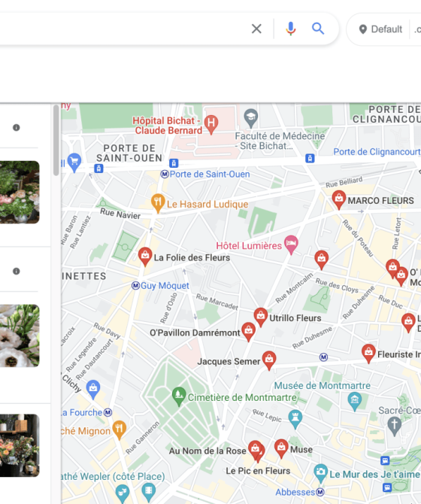Start voice search with the microphone icon
The image size is (421, 504).
pos(291,29)
